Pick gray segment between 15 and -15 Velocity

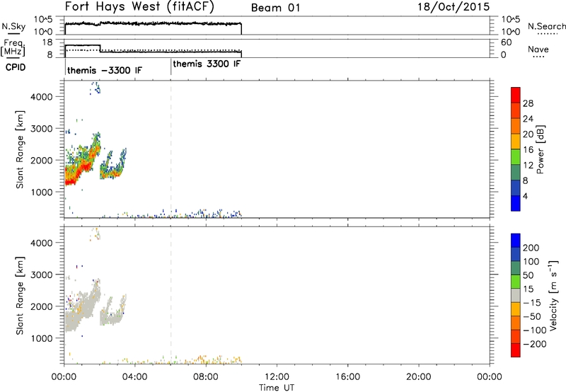pos(516,296)
